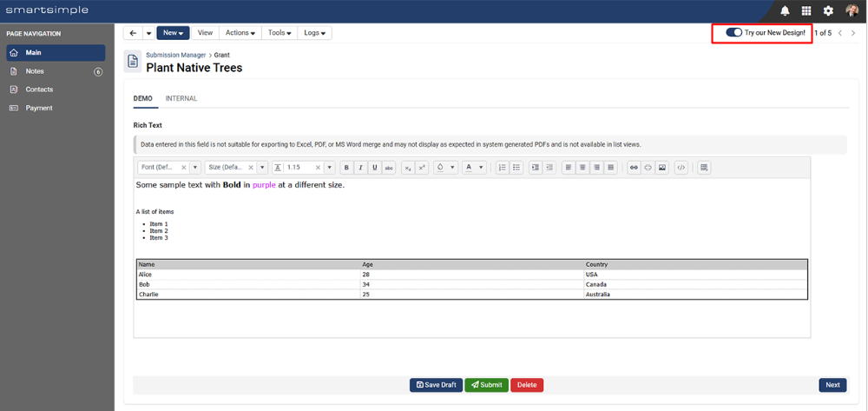The height and width of the screenshot is (411, 868).
Task: Open notifications bell icon
Action: click(x=785, y=11)
